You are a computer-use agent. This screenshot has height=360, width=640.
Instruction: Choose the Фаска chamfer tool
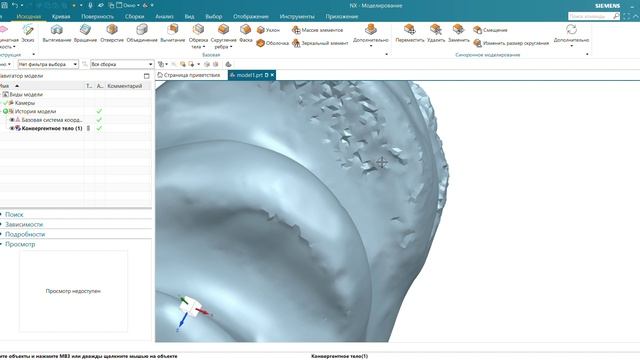click(x=246, y=33)
